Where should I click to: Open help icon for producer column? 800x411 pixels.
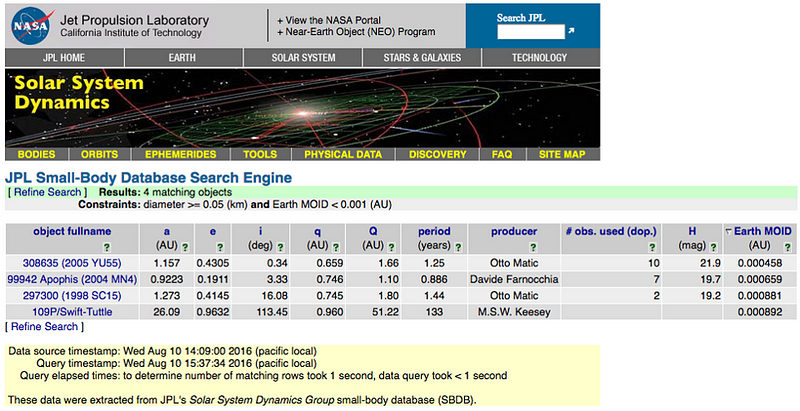[x=533, y=247]
